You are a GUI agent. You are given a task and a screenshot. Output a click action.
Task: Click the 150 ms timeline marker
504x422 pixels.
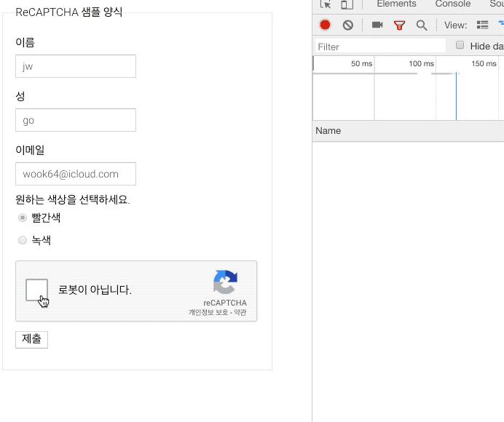[484, 63]
